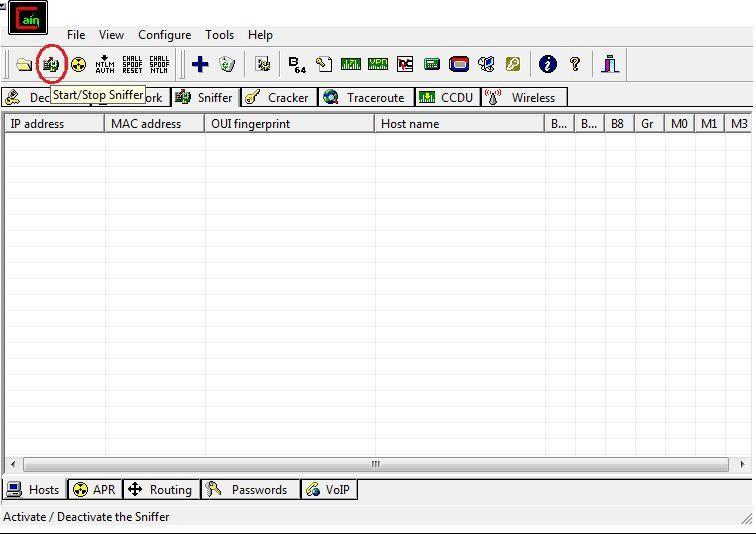Add to list with the blue plus icon
Image resolution: width=756 pixels, height=534 pixels.
(200, 64)
